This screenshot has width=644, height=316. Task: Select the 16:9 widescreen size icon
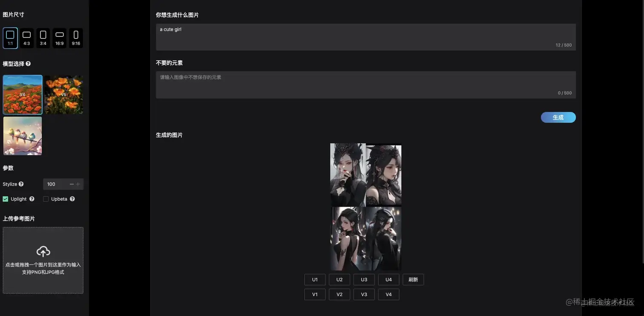[60, 38]
